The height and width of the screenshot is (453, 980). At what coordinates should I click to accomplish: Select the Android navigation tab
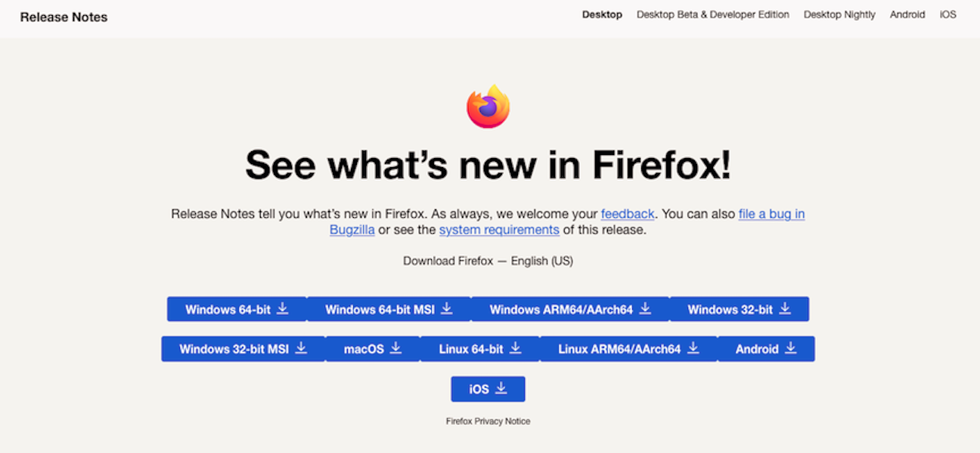[x=907, y=14]
